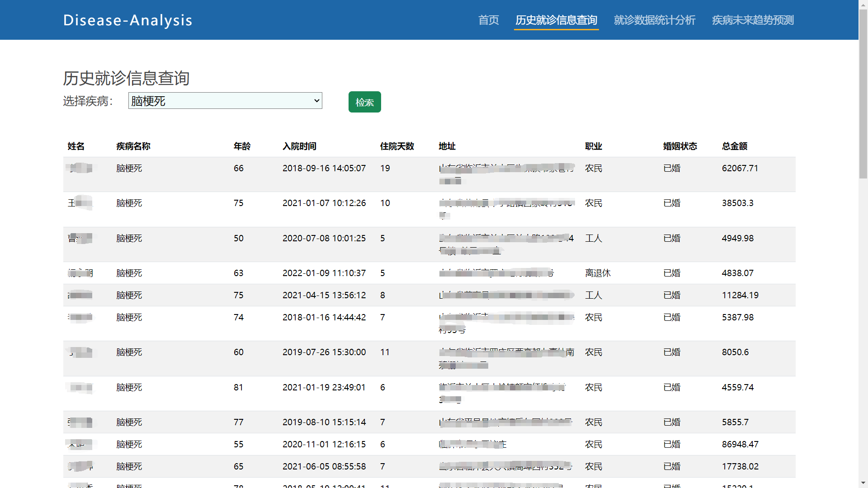This screenshot has height=488, width=868.
Task: Click the amount 4559.74
Action: (738, 388)
